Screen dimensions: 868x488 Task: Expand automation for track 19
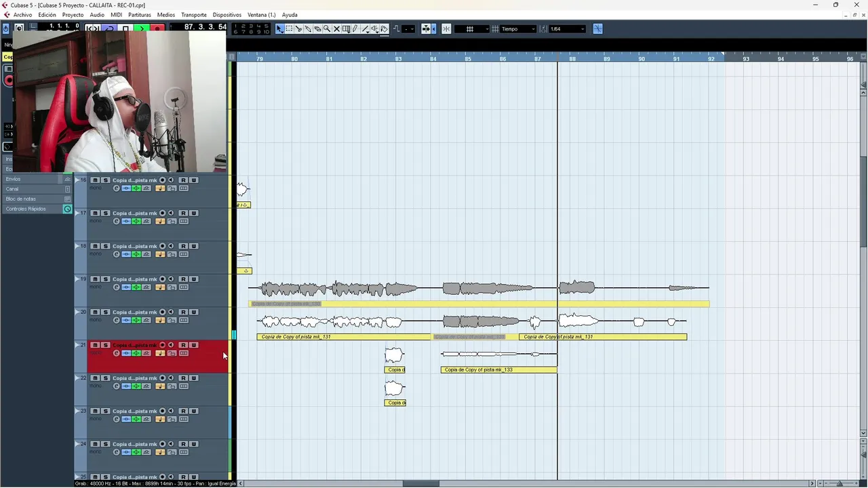pos(77,279)
